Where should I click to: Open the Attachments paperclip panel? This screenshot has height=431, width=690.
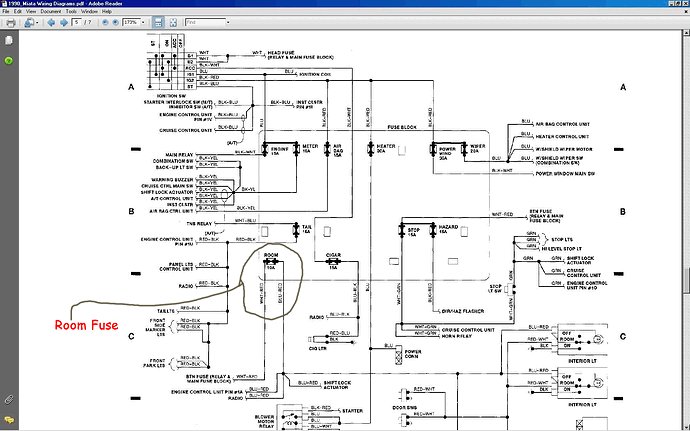tap(9, 400)
